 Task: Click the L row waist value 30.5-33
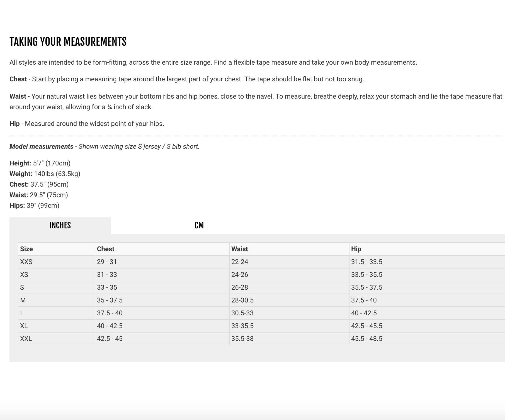click(242, 313)
